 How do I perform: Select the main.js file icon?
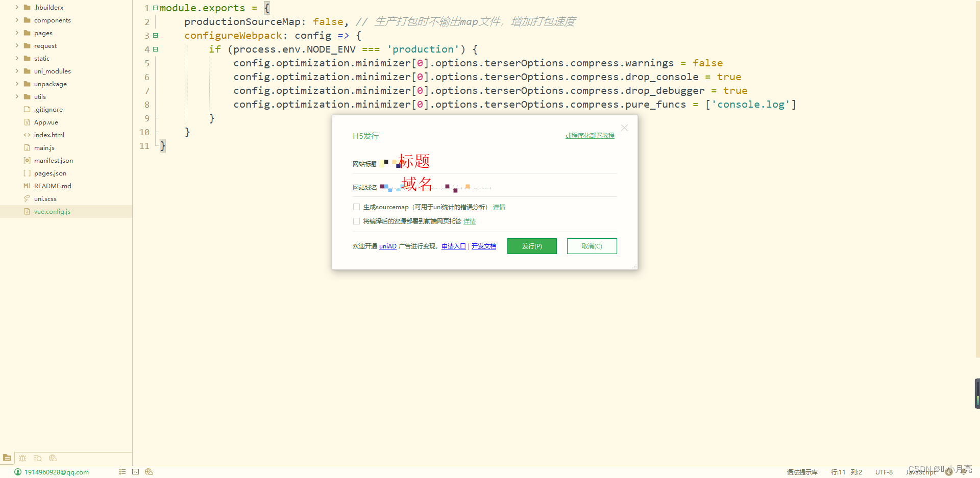pos(27,147)
